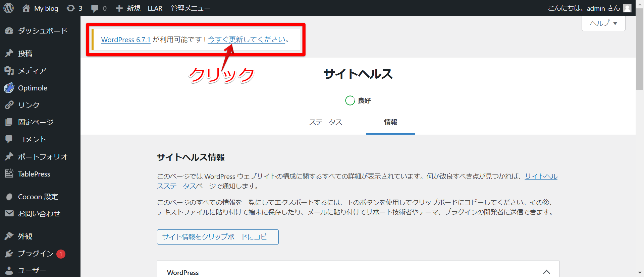
Task: Click the scrollbar down arrow
Action: coord(640,273)
